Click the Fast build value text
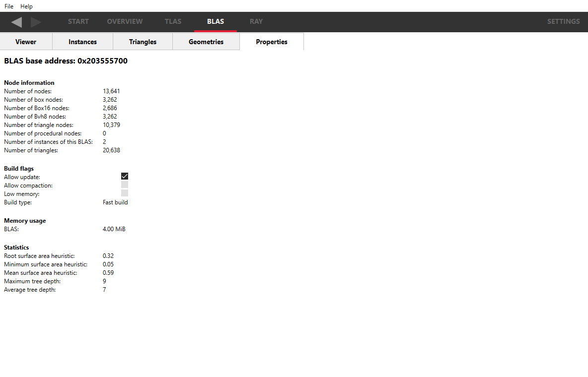588x377 pixels. pyautogui.click(x=115, y=202)
